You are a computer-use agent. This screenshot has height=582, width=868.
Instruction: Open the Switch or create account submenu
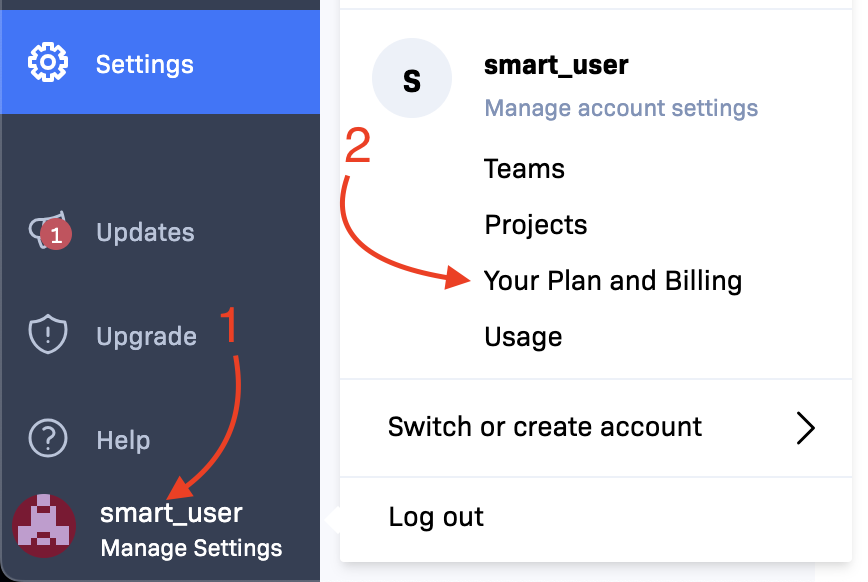pos(596,428)
